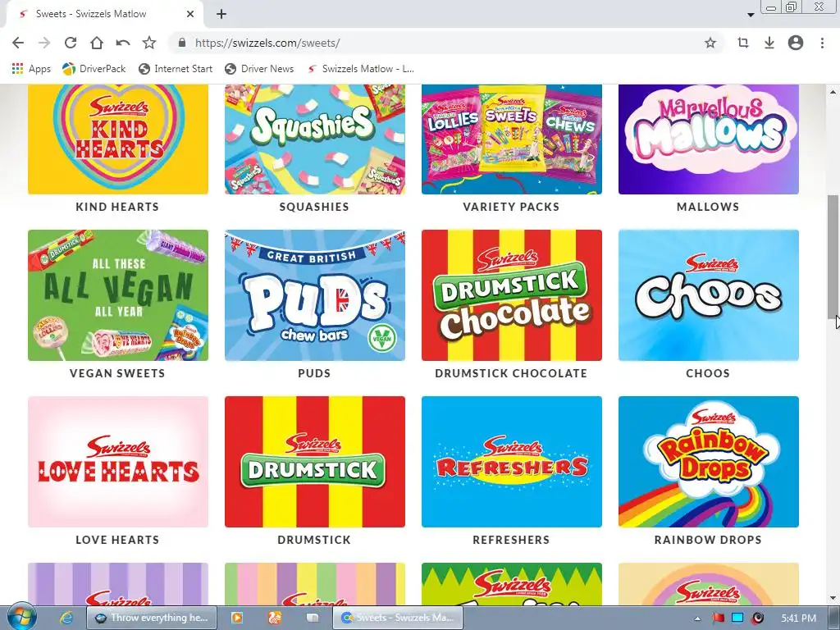Open the Internet Start bookmark
Image resolution: width=840 pixels, height=630 pixels.
(x=176, y=69)
